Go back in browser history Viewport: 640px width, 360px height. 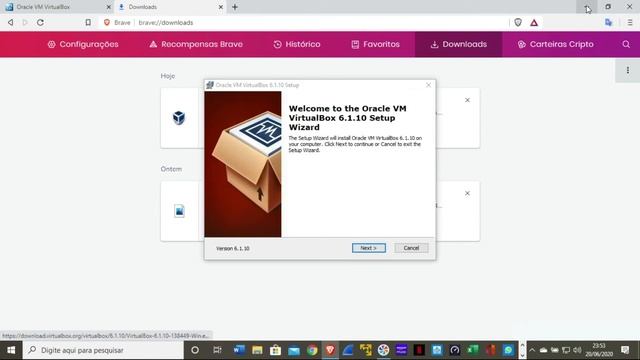pos(11,22)
